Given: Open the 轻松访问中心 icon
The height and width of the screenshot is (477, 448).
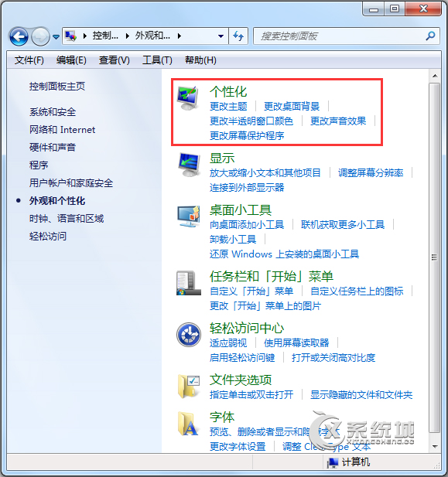Looking at the screenshot, I should pos(189,335).
